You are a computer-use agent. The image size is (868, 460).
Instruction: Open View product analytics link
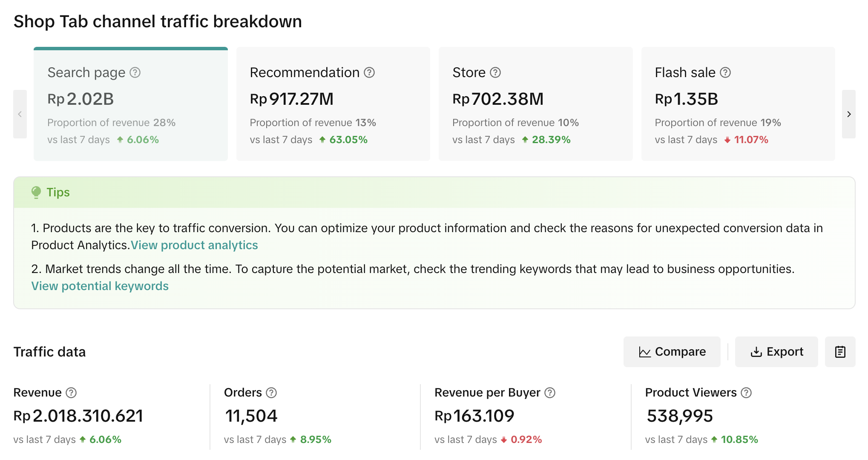click(194, 245)
